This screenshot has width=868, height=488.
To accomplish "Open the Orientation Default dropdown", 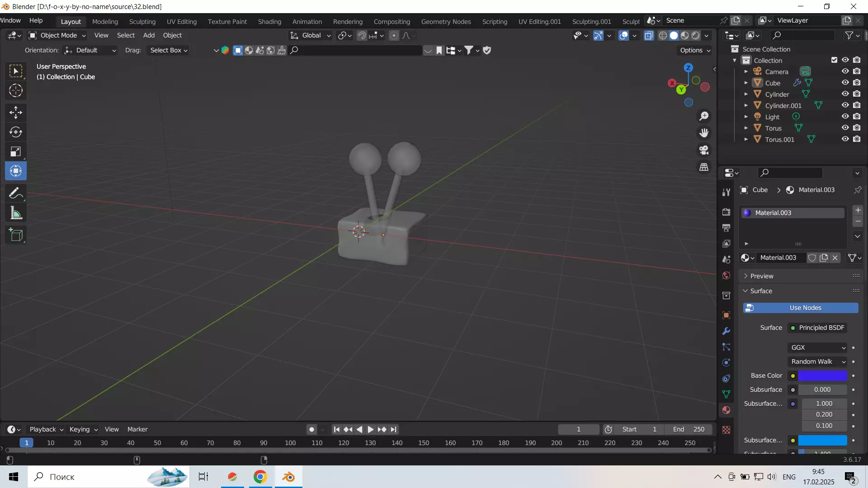I will [90, 50].
